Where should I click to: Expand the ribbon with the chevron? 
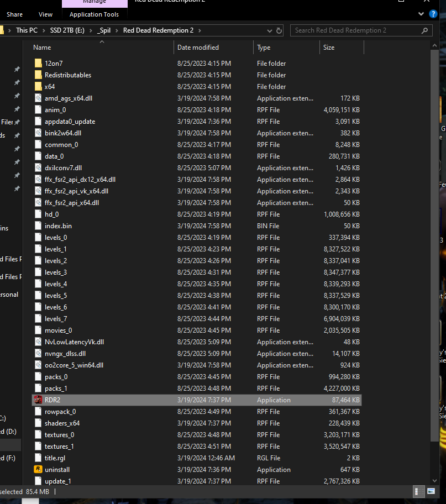421,14
